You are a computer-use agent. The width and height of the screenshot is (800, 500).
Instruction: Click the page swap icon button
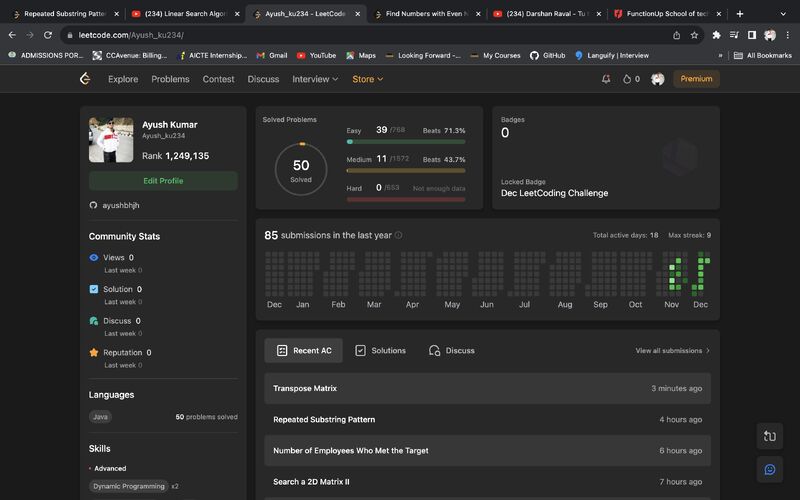point(769,436)
